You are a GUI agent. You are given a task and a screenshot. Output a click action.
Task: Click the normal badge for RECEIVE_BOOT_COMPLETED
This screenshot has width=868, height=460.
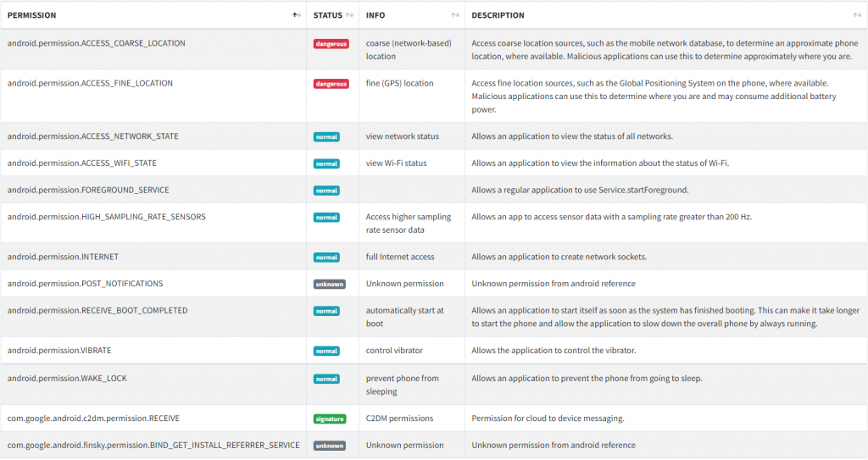326,312
